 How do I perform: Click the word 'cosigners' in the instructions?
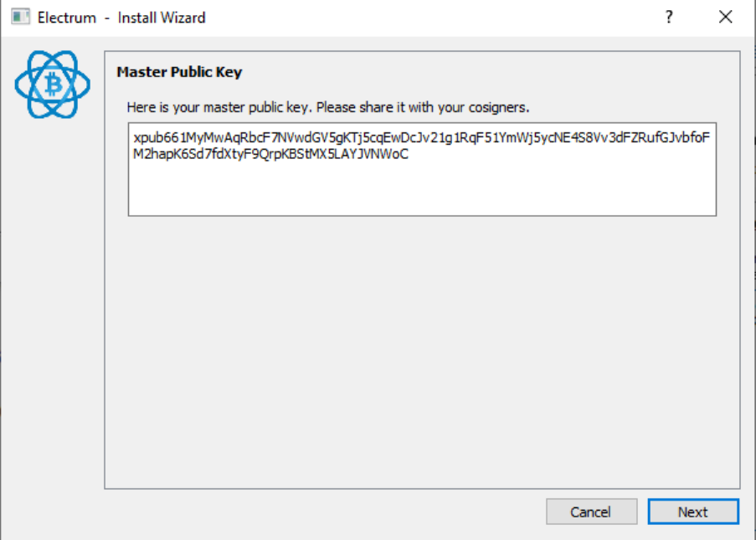[x=497, y=108]
